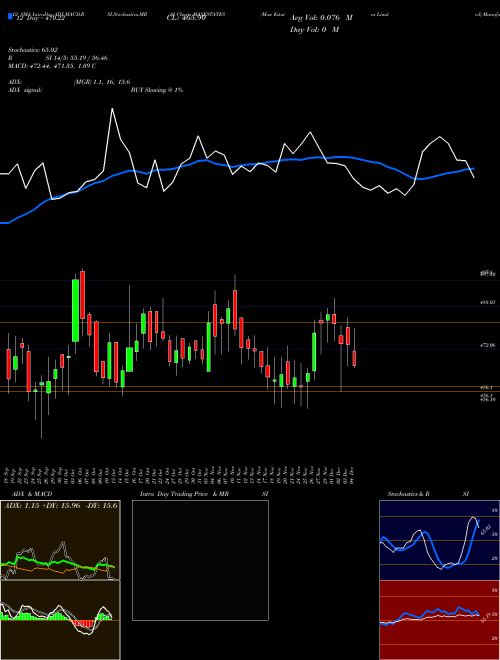Select the 'SI 14/3: 55.19 / 56.46' reading
The image size is (500, 660).
pyautogui.click(x=77, y=58)
